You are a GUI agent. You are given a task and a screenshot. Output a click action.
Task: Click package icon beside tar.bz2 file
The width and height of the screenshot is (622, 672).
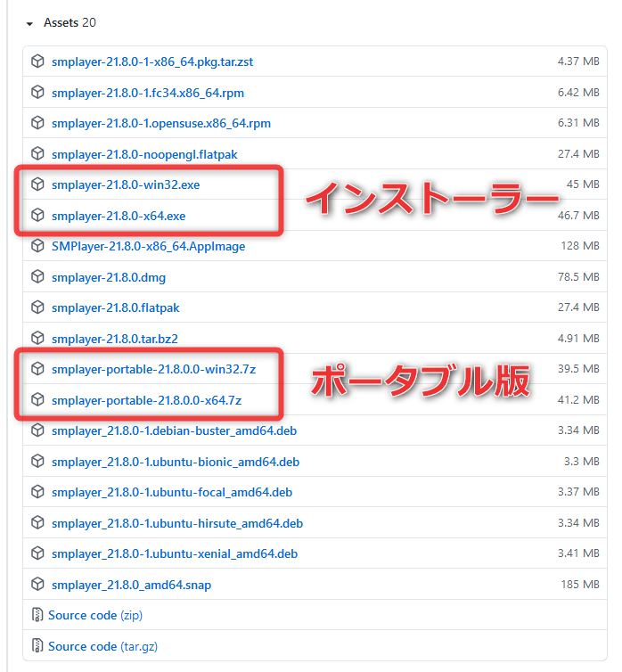(37, 338)
